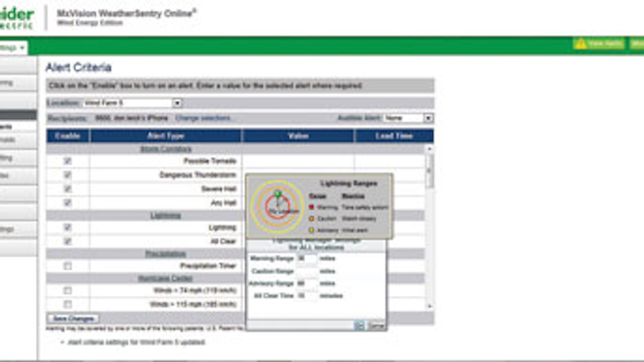Click the orange Caution zone swatch

coord(311,219)
